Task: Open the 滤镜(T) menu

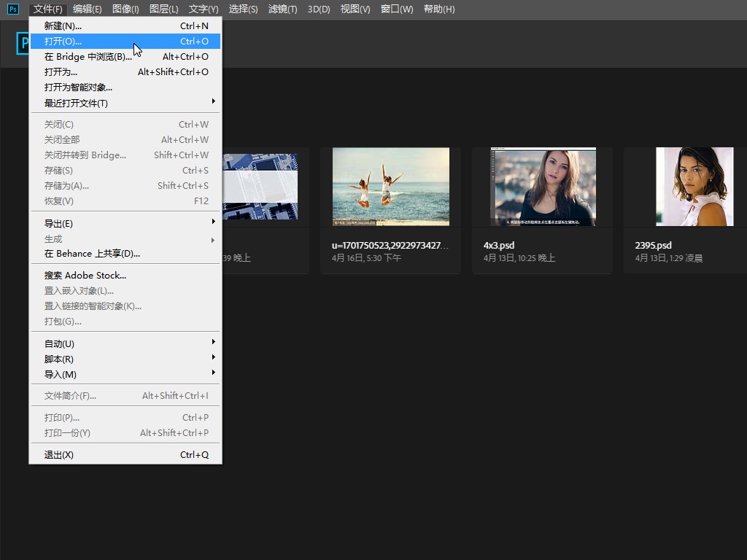Action: pos(282,9)
